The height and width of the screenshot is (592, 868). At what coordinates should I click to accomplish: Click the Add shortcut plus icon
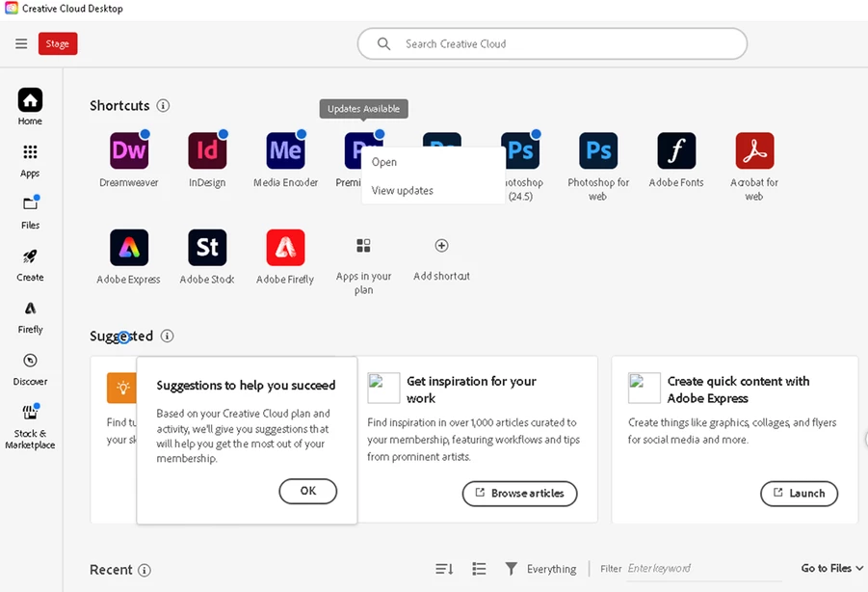(442, 245)
